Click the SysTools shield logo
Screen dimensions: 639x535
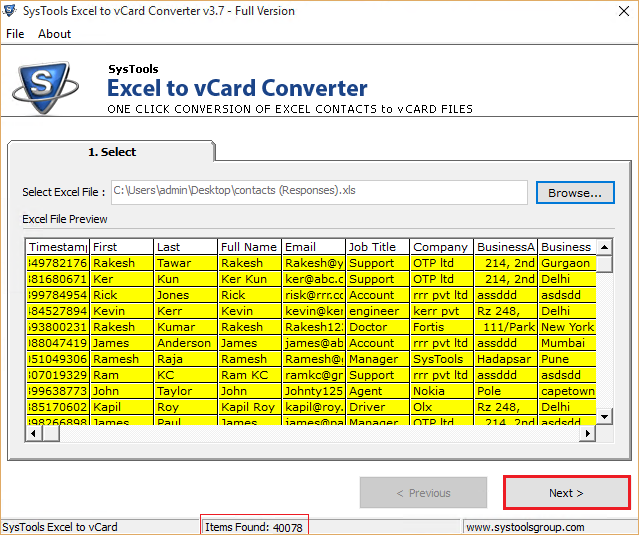pos(45,87)
